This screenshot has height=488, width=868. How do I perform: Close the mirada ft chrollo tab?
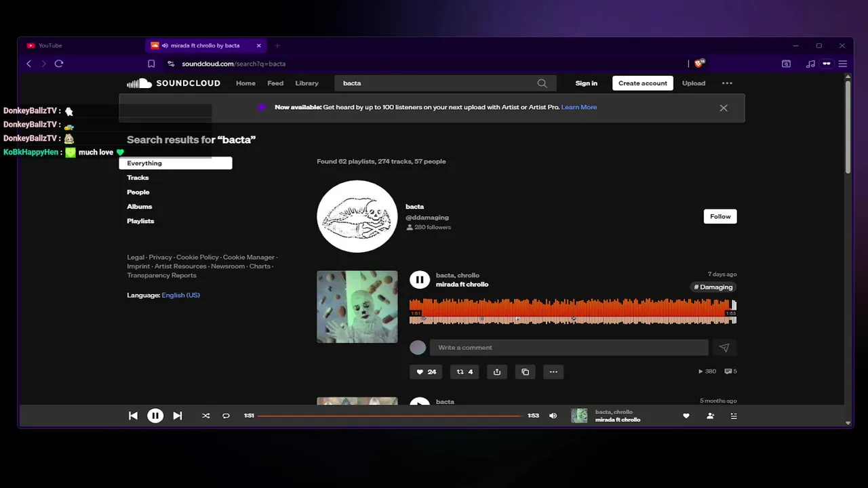[258, 45]
